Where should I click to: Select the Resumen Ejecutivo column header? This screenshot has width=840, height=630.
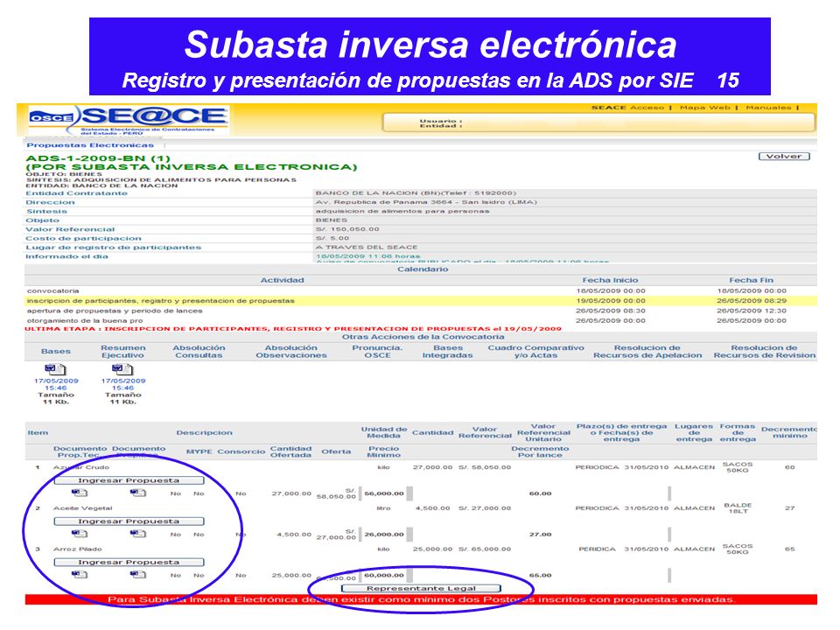click(122, 352)
